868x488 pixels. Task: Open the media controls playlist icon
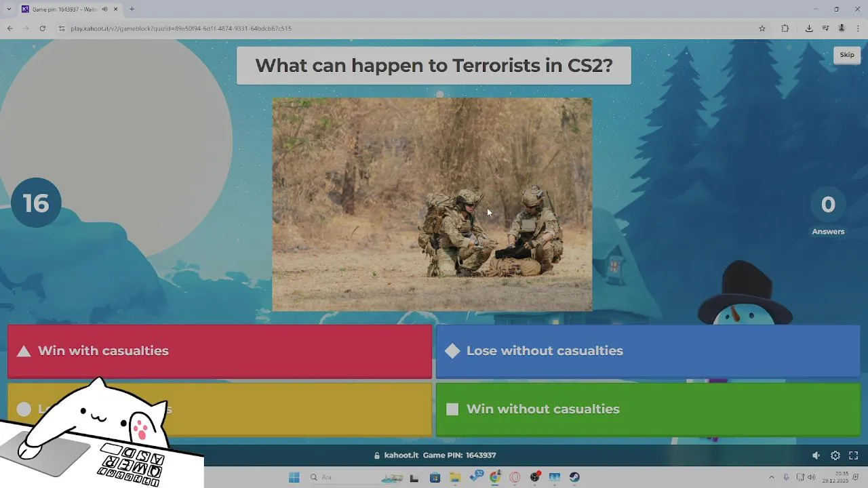point(825,28)
